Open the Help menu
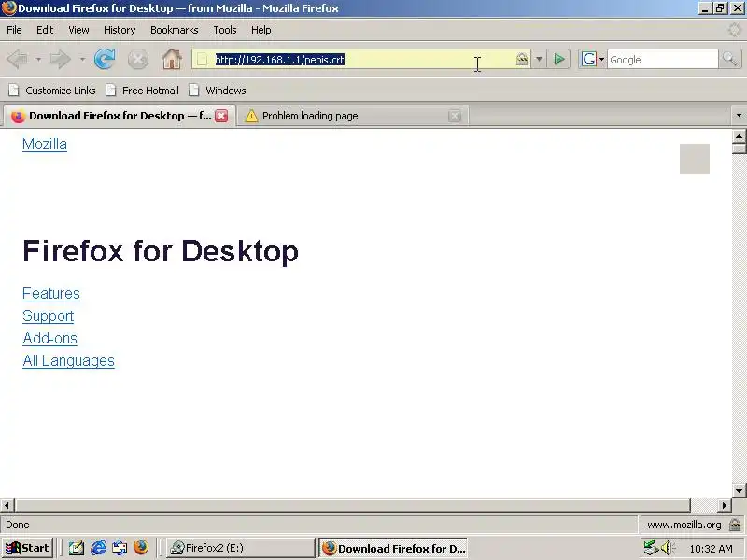 (261, 30)
